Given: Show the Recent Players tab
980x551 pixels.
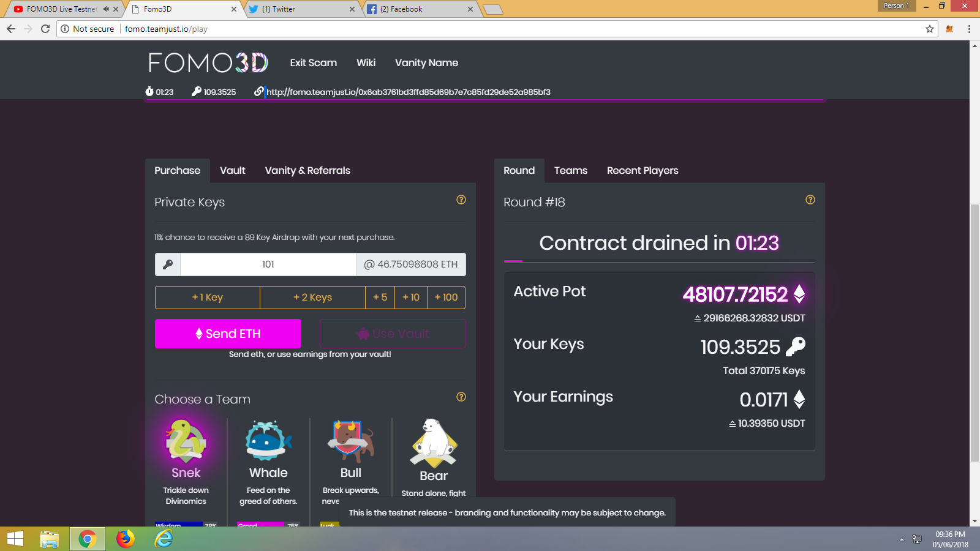Looking at the screenshot, I should pyautogui.click(x=643, y=171).
